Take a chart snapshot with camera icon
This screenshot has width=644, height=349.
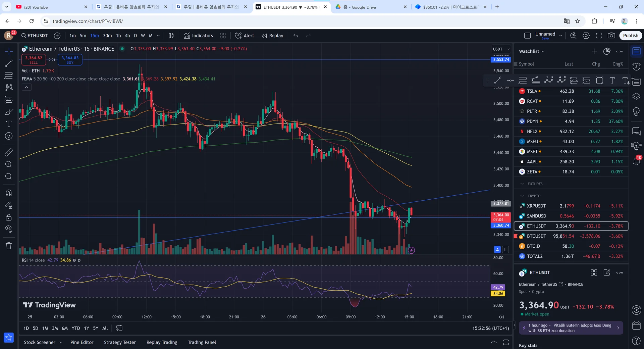(611, 36)
